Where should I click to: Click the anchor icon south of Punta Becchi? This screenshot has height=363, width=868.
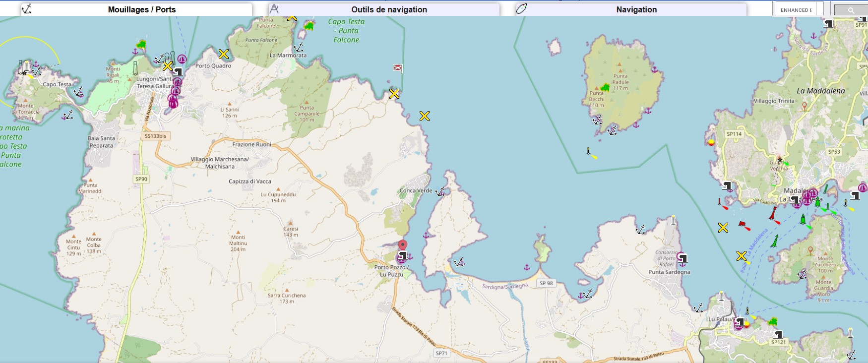pyautogui.click(x=597, y=120)
